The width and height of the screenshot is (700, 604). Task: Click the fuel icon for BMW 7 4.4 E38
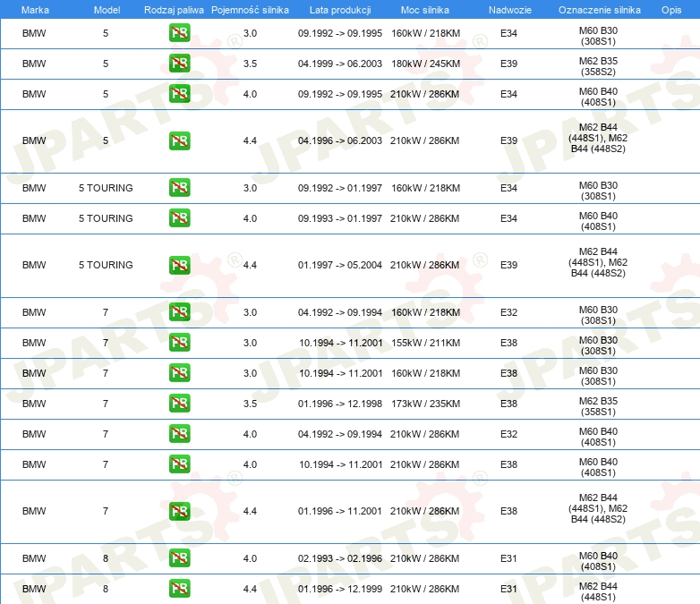point(179,511)
